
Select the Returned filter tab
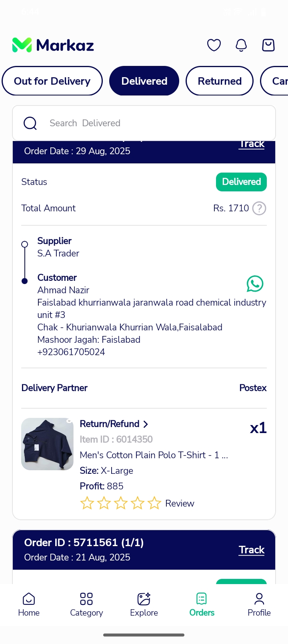tap(220, 81)
